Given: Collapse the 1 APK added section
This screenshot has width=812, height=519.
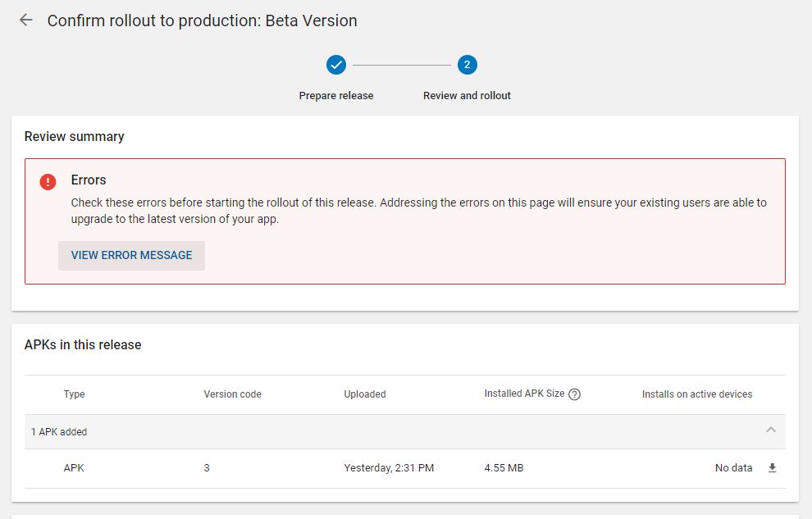Looking at the screenshot, I should coord(770,430).
